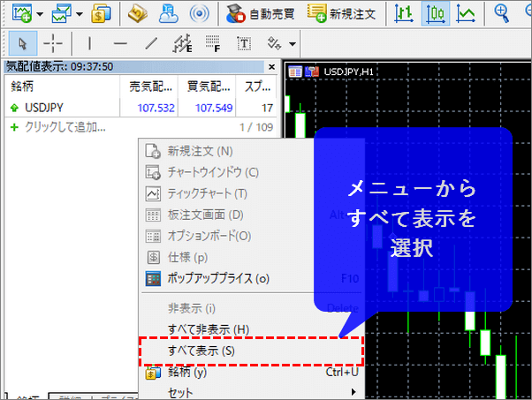Click the スプ spread column header
Viewport: 532px width, 400px height.
tap(256, 87)
